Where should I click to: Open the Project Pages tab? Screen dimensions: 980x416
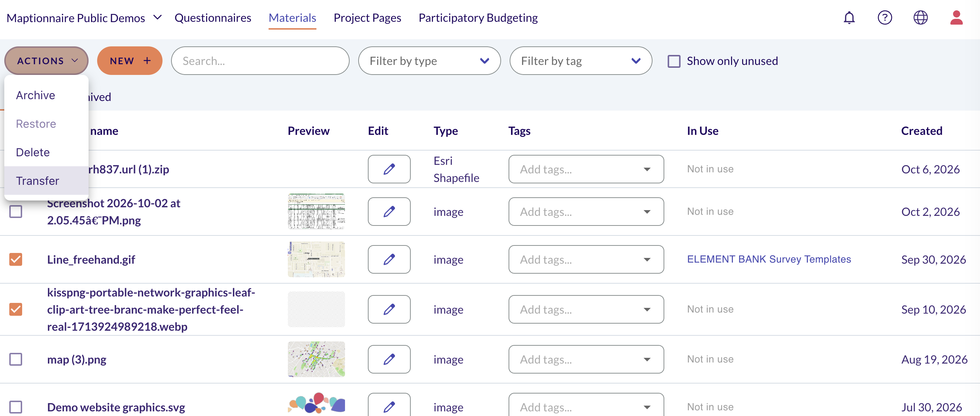coord(367,18)
